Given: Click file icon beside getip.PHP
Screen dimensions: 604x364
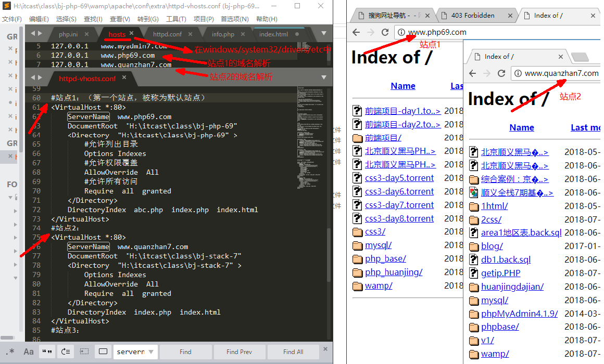Looking at the screenshot, I should click(x=474, y=273).
